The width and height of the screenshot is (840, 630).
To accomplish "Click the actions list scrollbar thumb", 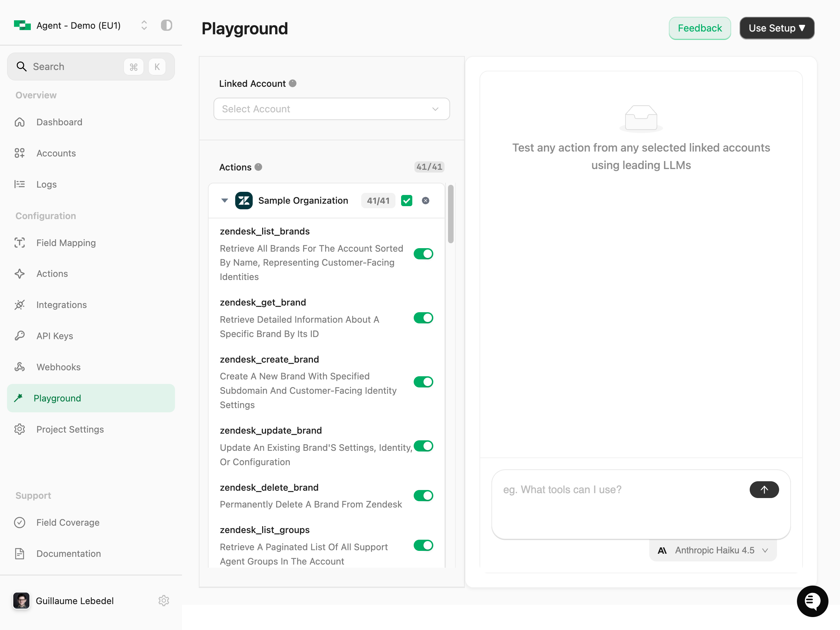I will pyautogui.click(x=450, y=214).
